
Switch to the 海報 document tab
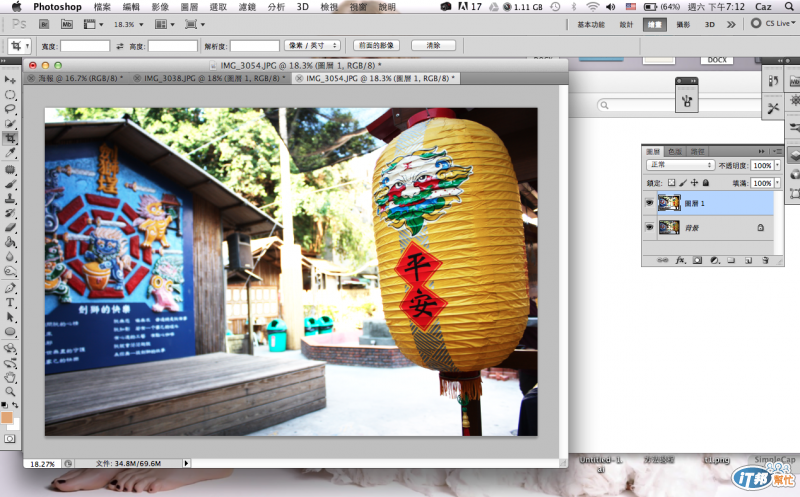[x=75, y=78]
